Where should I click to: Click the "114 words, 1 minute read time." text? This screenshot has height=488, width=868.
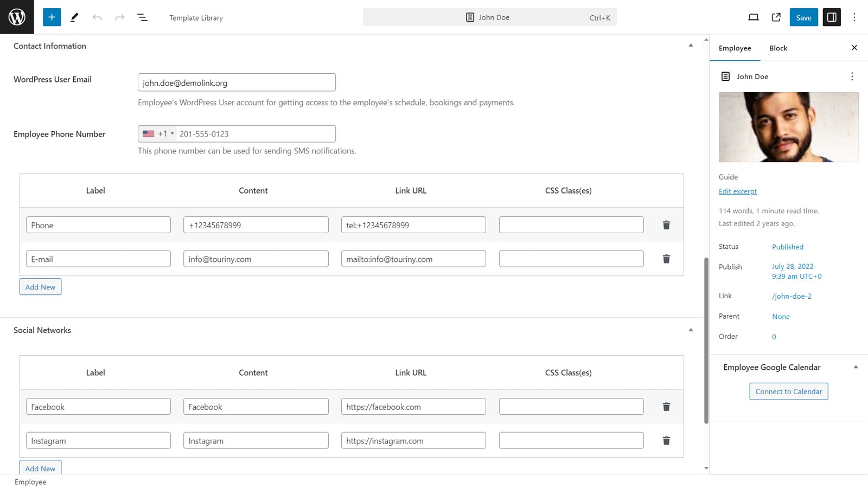[x=769, y=211]
